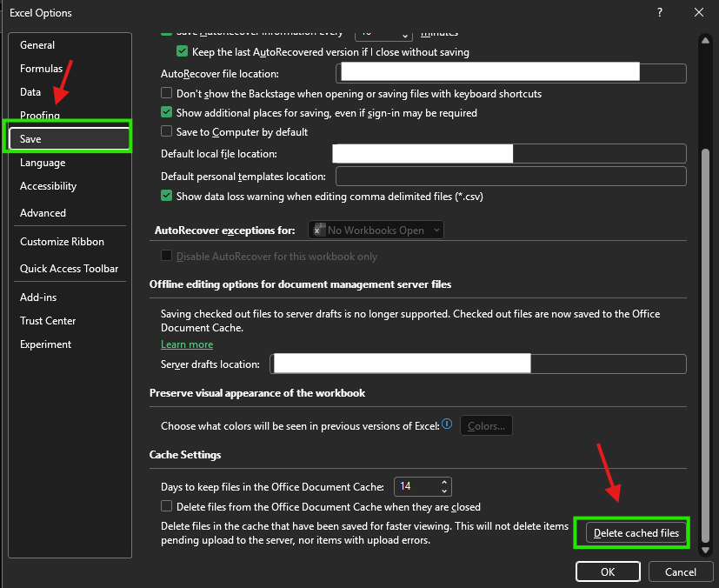Viewport: 719px width, 588px height.
Task: Select the Experiment category
Action: (45, 344)
